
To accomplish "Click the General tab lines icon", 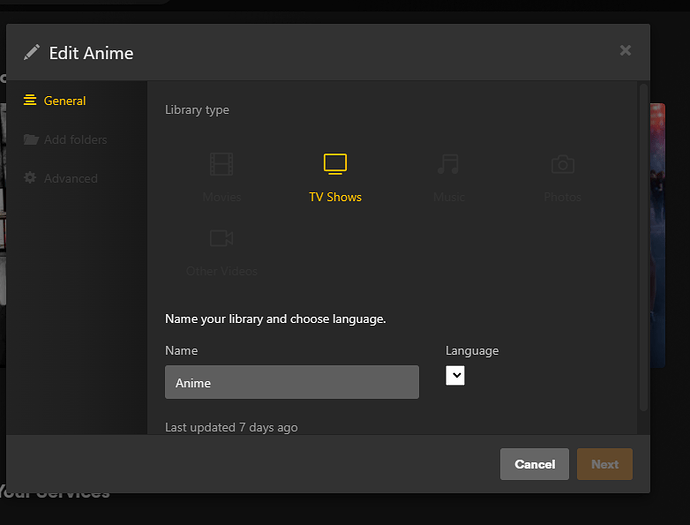I will click(30, 100).
